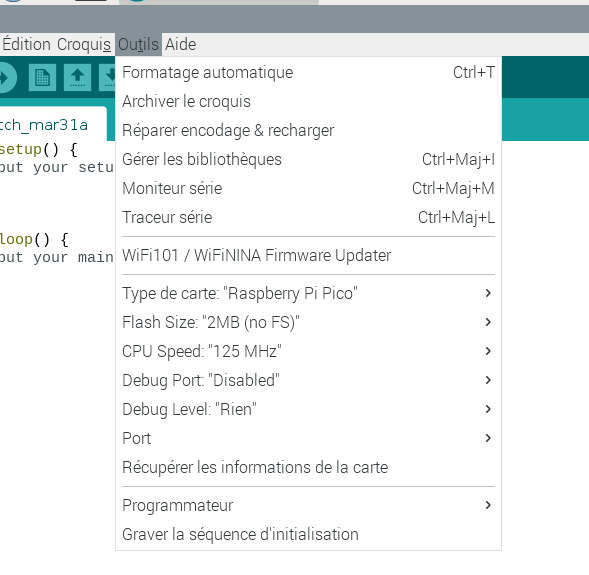This screenshot has height=575, width=589.
Task: Select Réparer encodage & recharger
Action: (308, 130)
